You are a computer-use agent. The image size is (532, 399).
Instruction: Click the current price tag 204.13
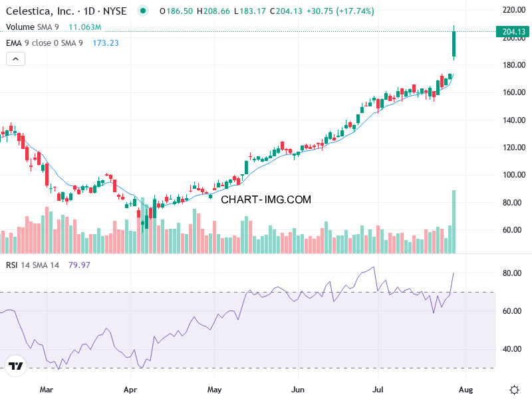tap(513, 31)
